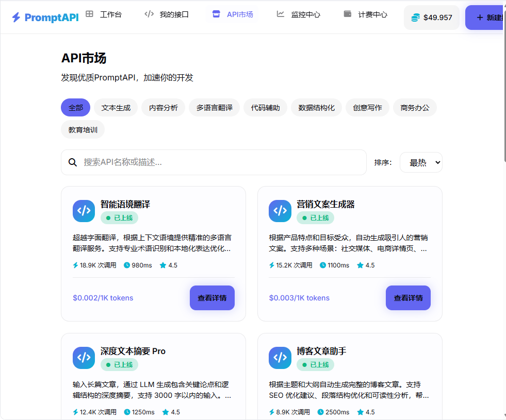Choose the 多语言翻译 filter chip
The image size is (506, 420).
coord(214,108)
